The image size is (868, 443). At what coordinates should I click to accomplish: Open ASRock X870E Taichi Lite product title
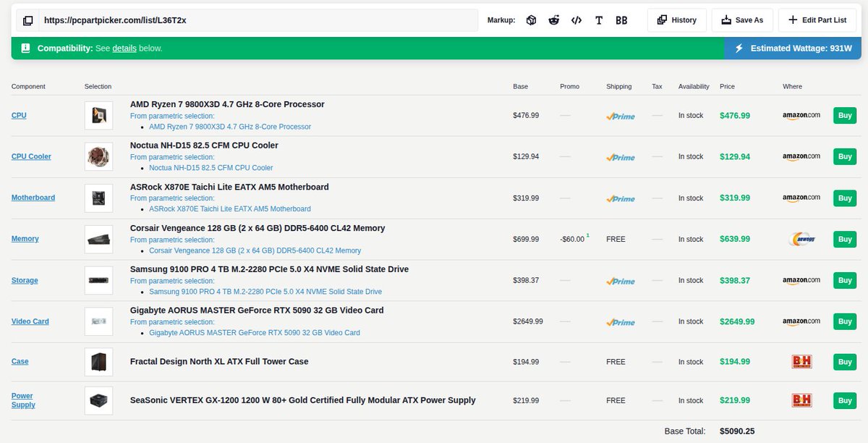229,187
